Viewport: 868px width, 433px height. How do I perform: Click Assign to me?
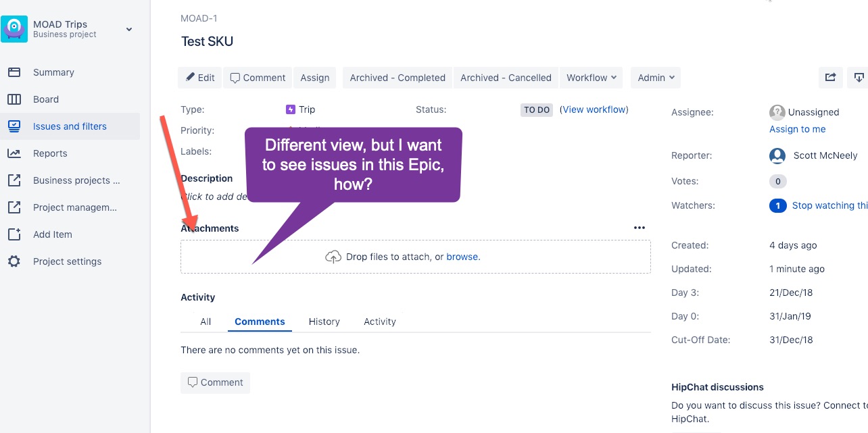coord(798,129)
